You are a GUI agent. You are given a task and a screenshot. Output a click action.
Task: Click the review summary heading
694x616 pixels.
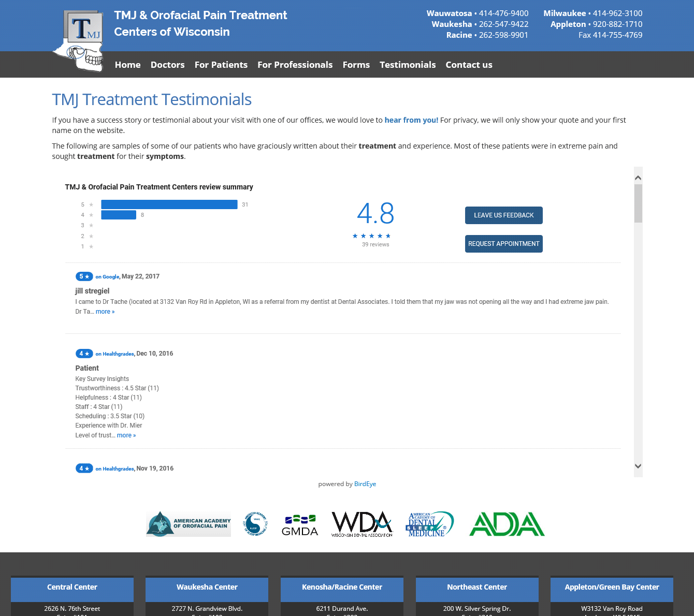pos(159,187)
